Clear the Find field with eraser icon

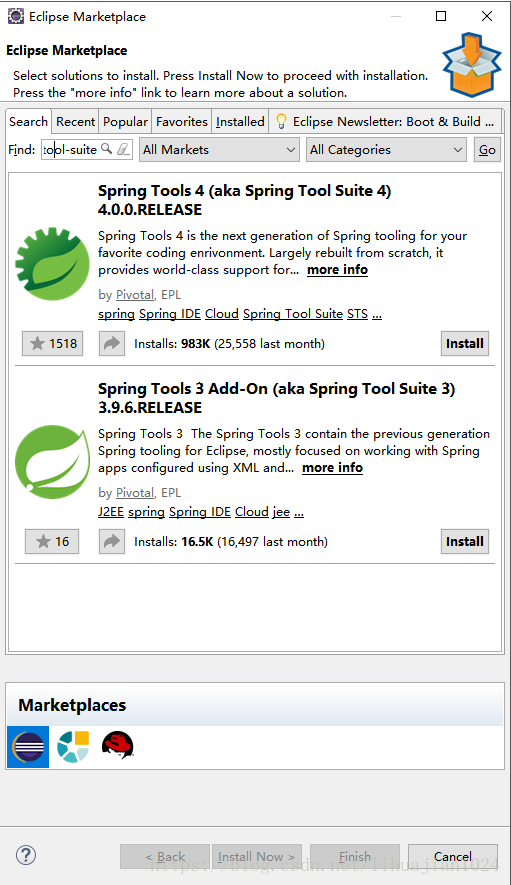pos(123,149)
